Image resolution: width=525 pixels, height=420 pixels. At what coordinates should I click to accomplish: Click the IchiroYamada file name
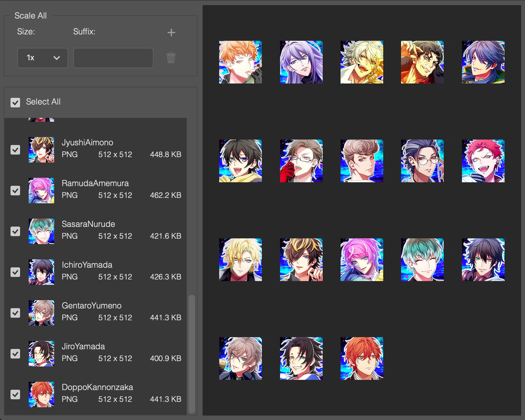pyautogui.click(x=87, y=265)
